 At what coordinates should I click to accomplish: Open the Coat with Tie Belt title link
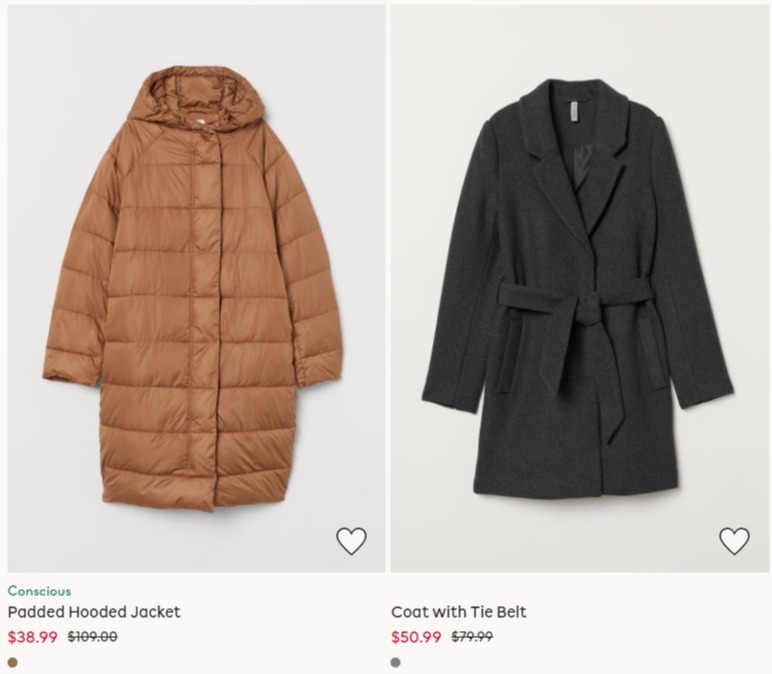point(458,612)
